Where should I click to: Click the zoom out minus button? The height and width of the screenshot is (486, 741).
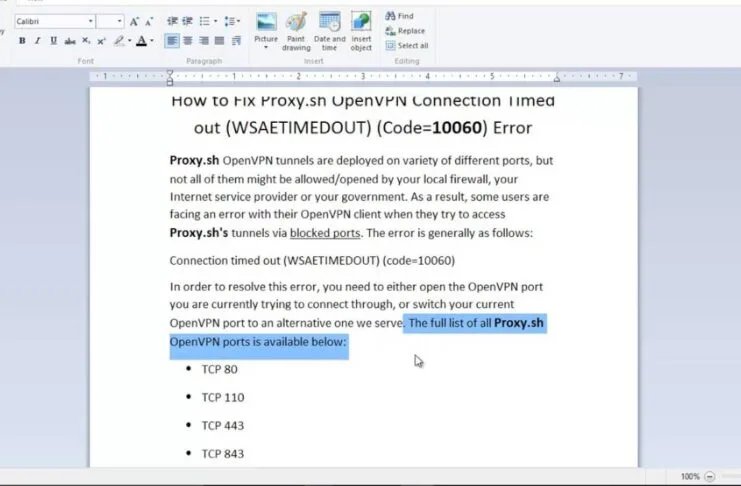709,477
